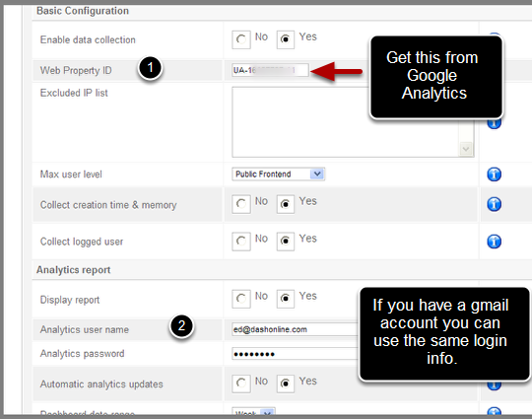This screenshot has height=419, width=532.
Task: Click the Analytics user name field
Action: 296,329
